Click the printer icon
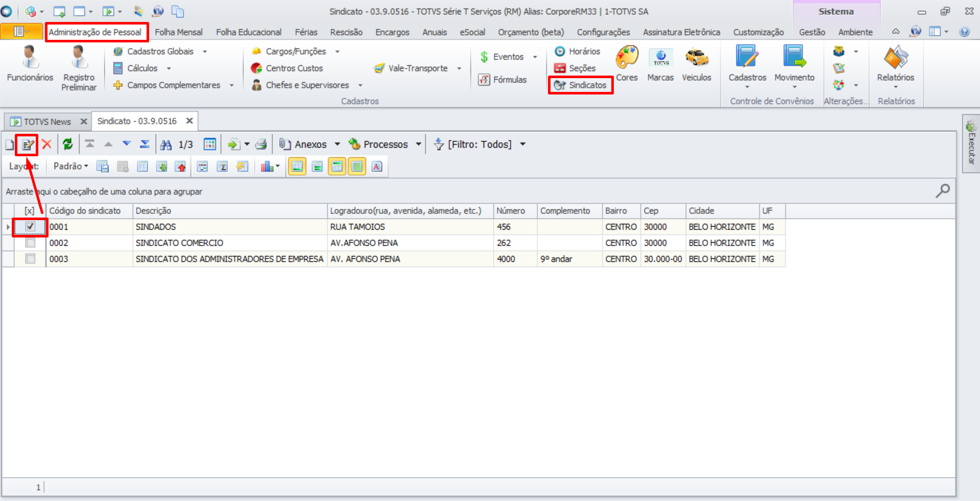Image resolution: width=980 pixels, height=501 pixels. click(261, 145)
